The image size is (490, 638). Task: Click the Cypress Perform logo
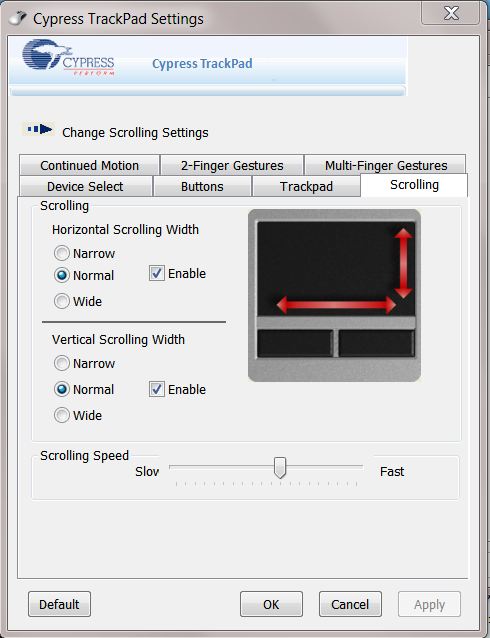coord(68,58)
